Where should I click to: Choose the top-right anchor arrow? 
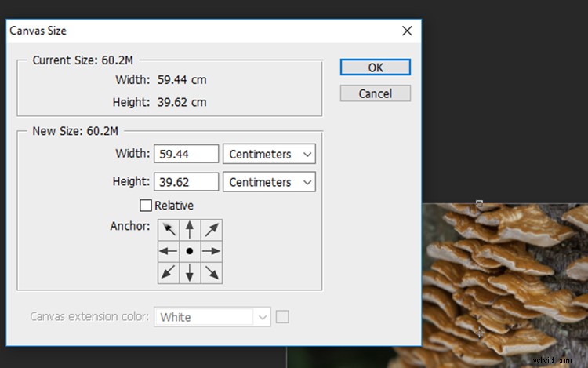(x=212, y=230)
